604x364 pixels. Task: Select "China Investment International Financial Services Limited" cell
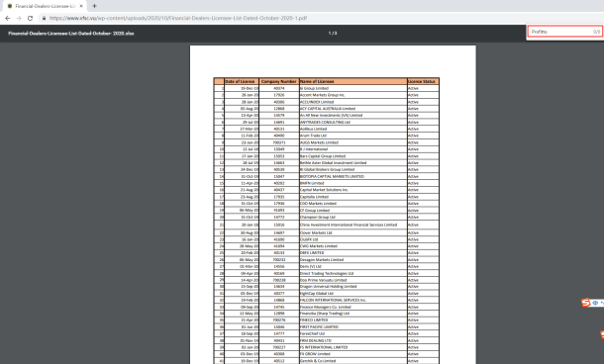pos(353,225)
